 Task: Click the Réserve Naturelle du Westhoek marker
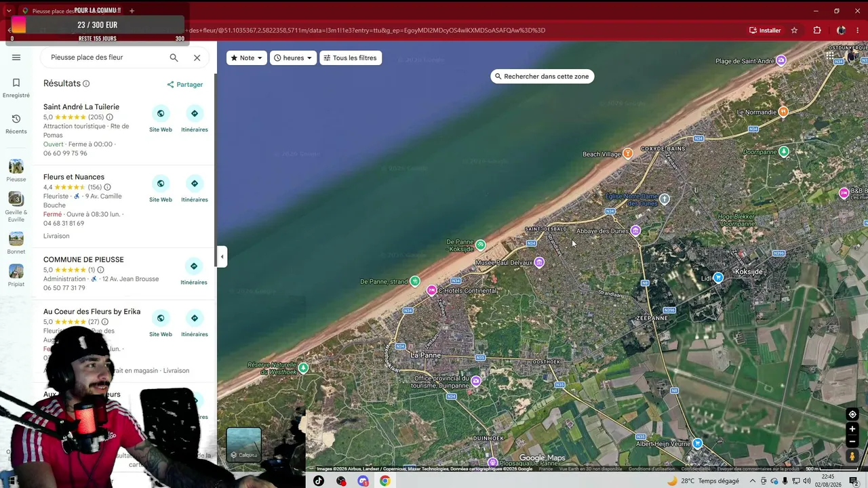click(303, 368)
